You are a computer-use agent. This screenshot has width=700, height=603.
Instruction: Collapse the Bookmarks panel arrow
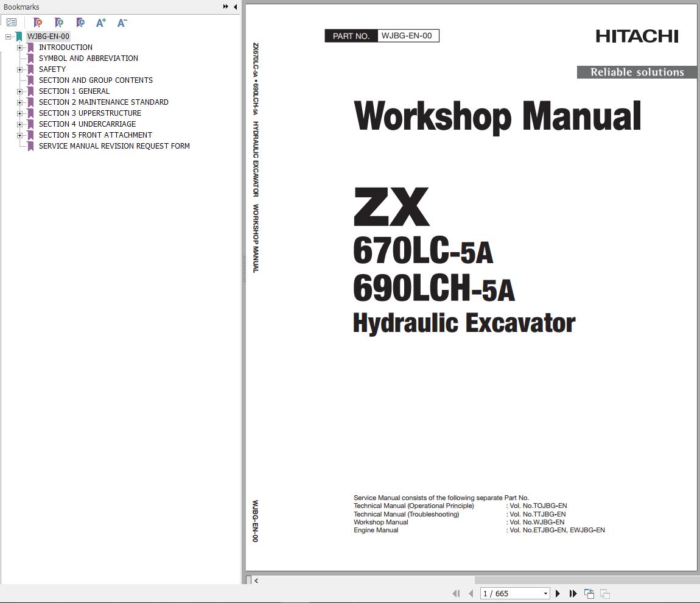236,7
